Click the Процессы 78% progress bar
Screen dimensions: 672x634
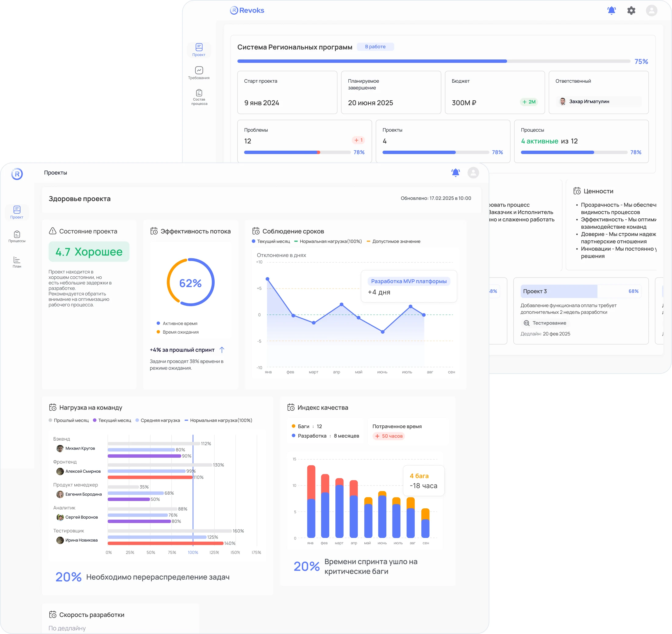[x=574, y=152]
